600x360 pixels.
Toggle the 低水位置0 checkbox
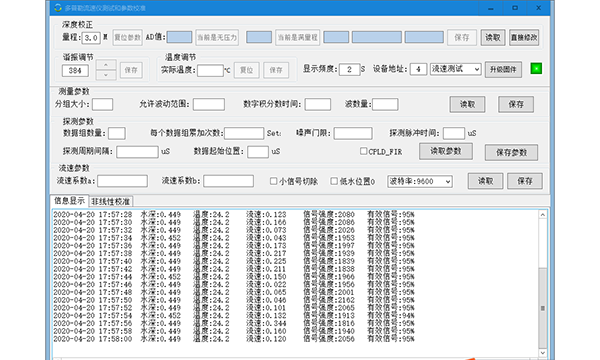tap(334, 181)
